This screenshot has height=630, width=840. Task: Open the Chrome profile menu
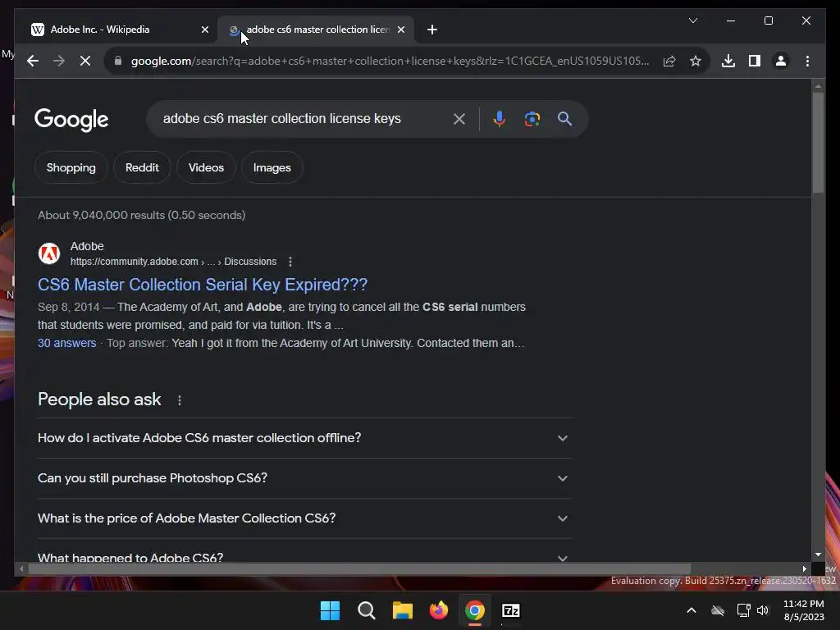coord(781,61)
